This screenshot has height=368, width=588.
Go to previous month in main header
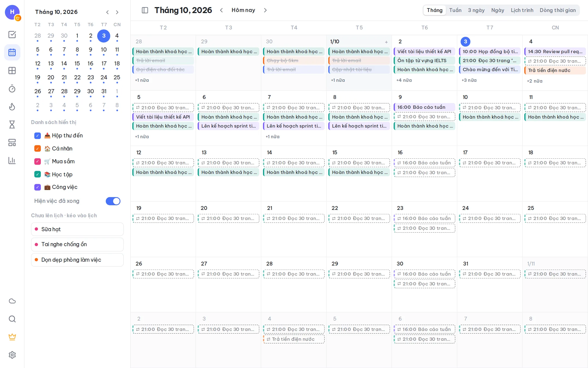coord(221,10)
